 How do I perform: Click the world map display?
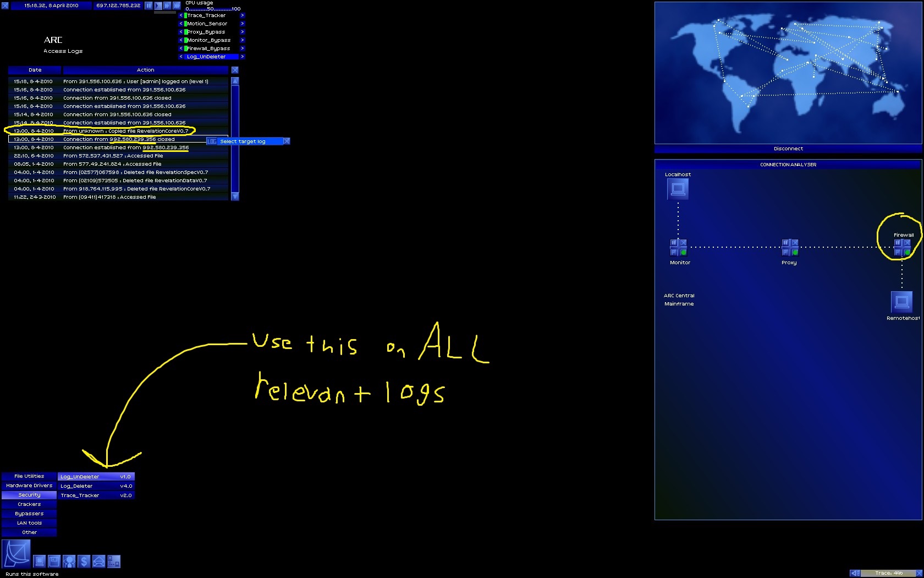pos(788,73)
